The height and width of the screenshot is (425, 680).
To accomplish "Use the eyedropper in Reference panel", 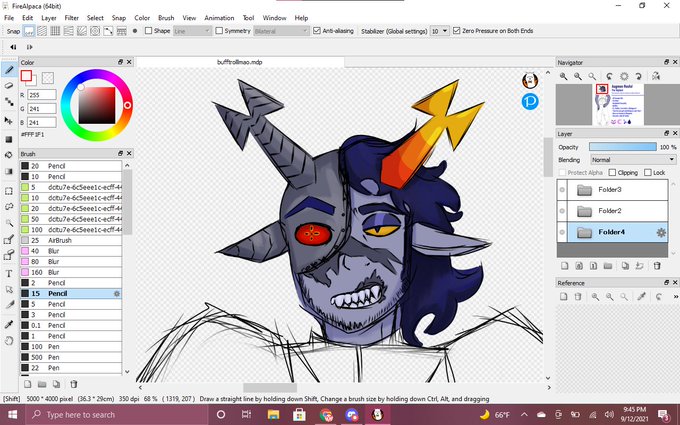I will [x=641, y=297].
